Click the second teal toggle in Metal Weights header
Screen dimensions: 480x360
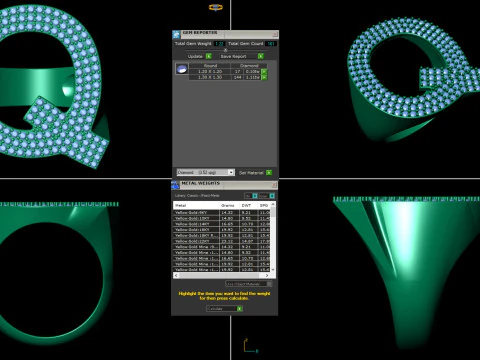click(272, 196)
